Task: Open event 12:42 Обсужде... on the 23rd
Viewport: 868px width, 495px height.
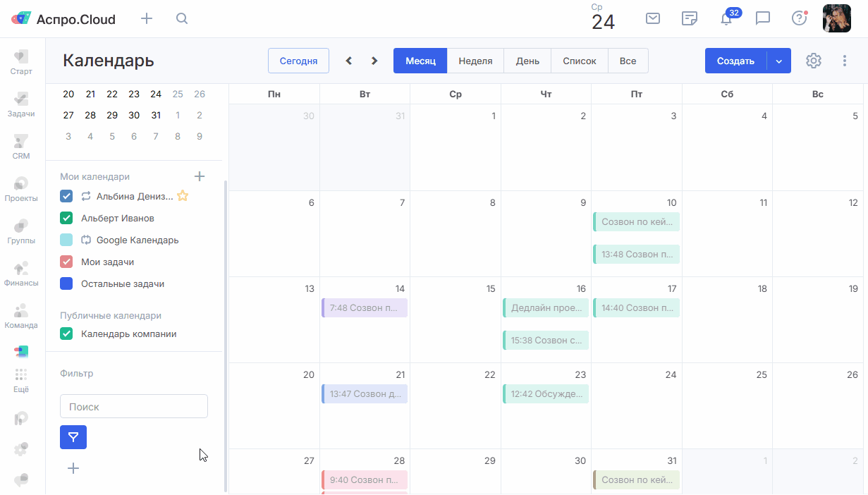Action: [x=546, y=393]
